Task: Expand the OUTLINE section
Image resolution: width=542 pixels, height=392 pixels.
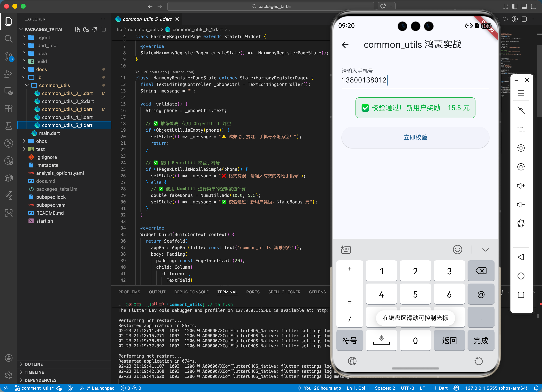Action: (x=34, y=364)
